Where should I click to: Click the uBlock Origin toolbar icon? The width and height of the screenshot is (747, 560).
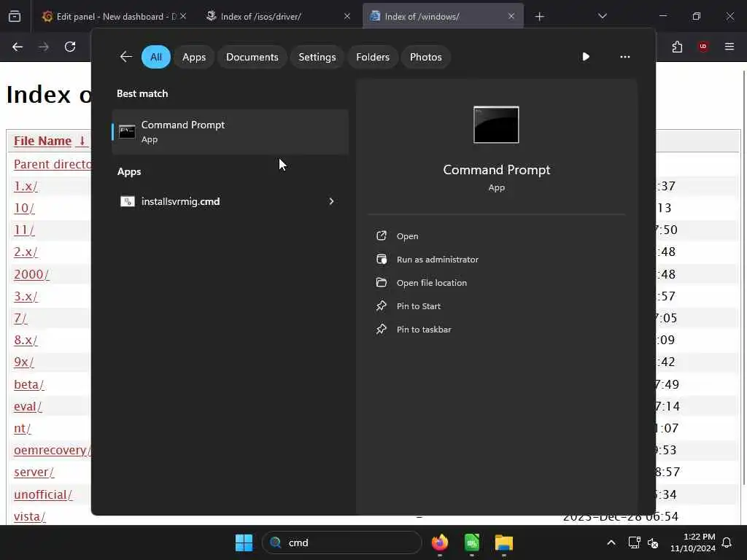tap(703, 47)
